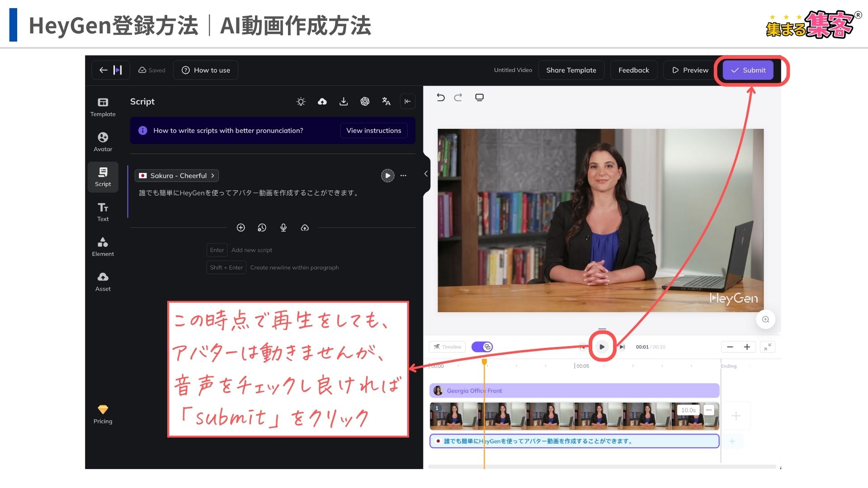Zoom out the timeline with minus
Screen dimensions: 868x488
(x=730, y=347)
